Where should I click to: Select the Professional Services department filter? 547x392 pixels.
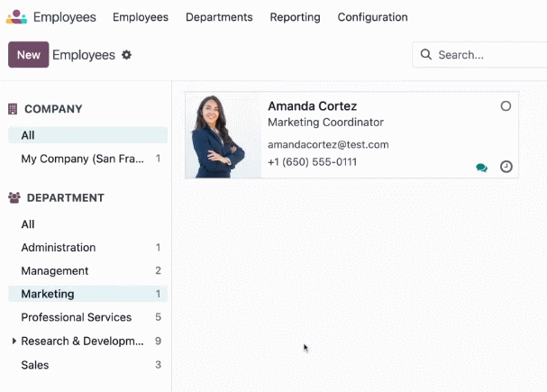[88, 317]
